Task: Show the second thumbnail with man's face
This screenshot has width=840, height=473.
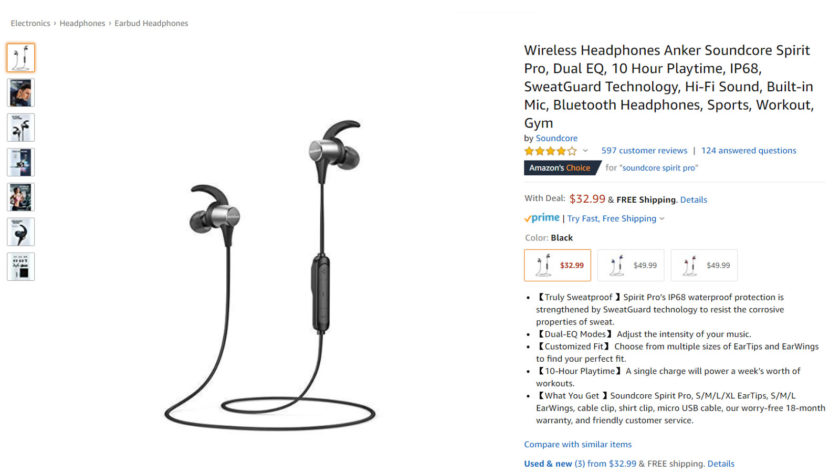Action: pyautogui.click(x=21, y=93)
